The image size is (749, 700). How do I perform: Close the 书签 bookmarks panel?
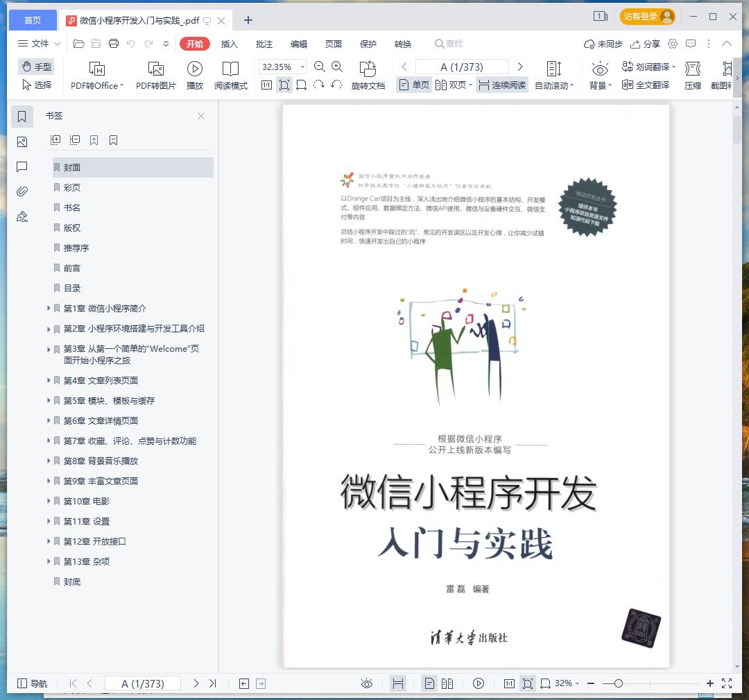[201, 116]
